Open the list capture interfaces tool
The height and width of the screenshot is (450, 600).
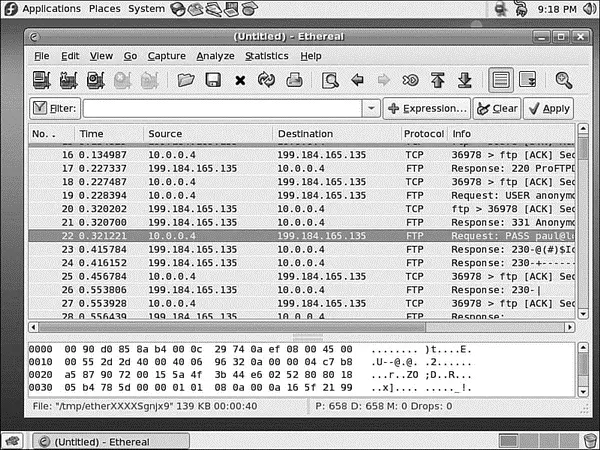(41, 80)
